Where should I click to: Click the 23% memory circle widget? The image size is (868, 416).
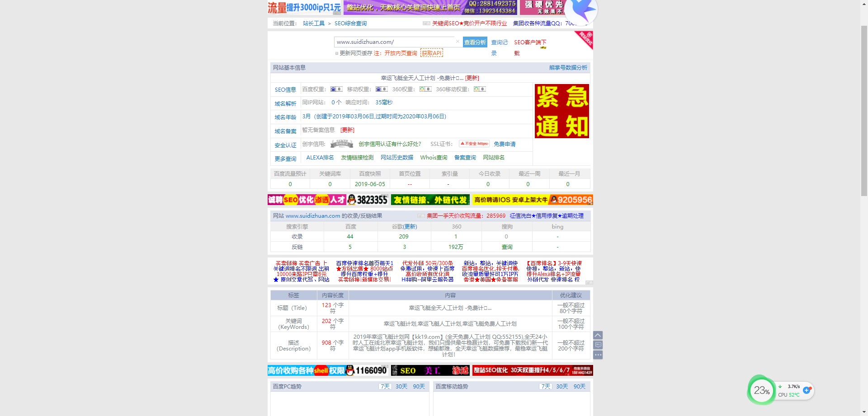761,390
